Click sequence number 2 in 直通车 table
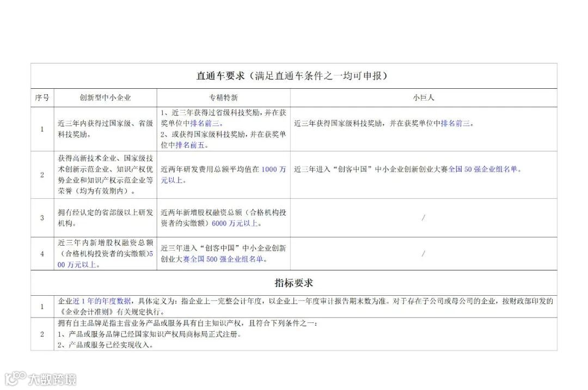The width and height of the screenshot is (588, 390). click(x=42, y=175)
